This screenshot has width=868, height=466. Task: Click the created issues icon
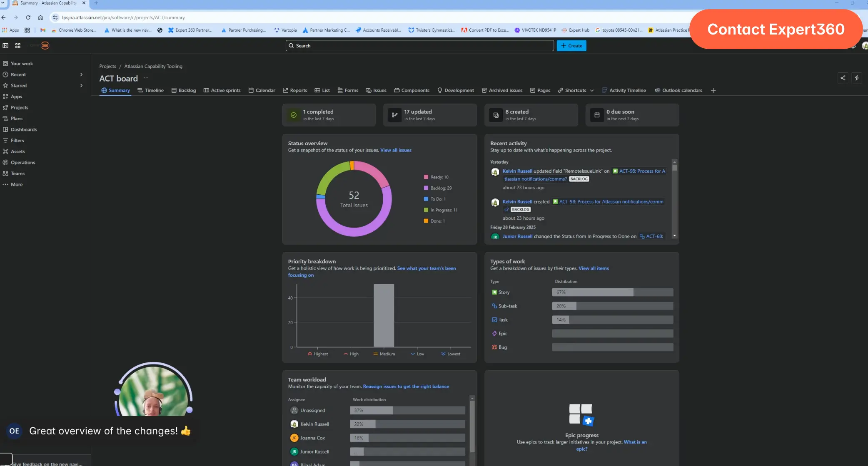[x=496, y=115]
